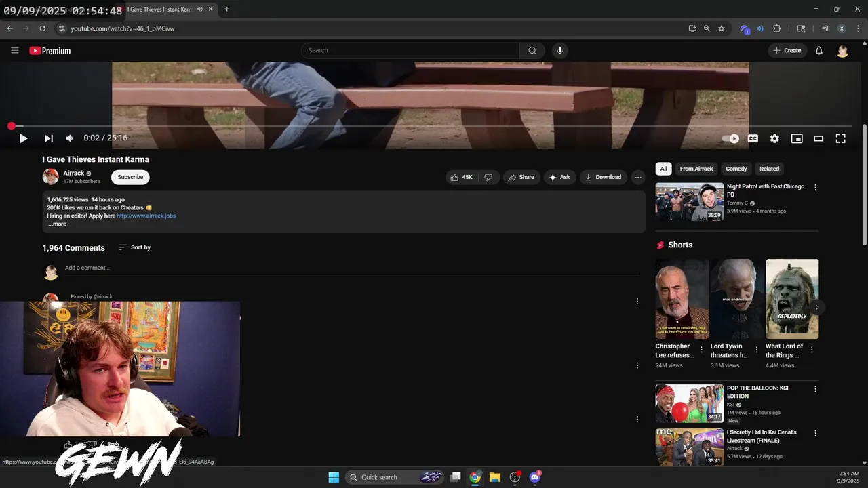Open options for POP THE BALLOON video
This screenshot has width=868, height=488.
815,389
